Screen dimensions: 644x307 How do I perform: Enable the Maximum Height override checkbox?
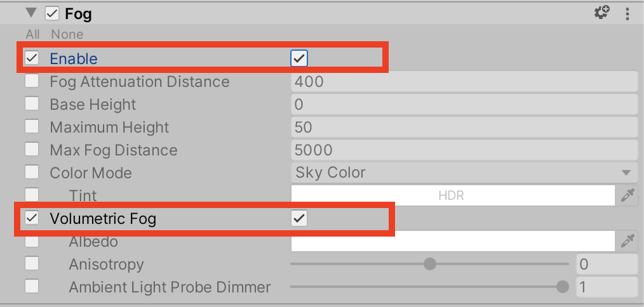coord(32,127)
